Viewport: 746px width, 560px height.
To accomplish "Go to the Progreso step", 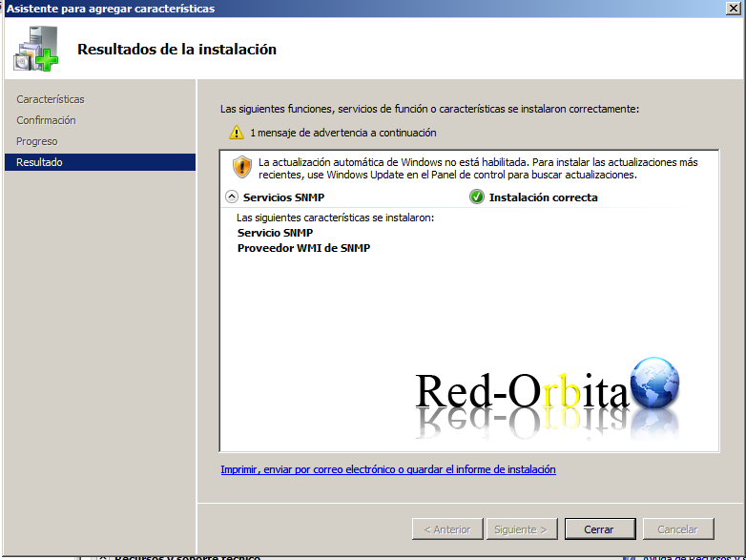I will click(37, 141).
